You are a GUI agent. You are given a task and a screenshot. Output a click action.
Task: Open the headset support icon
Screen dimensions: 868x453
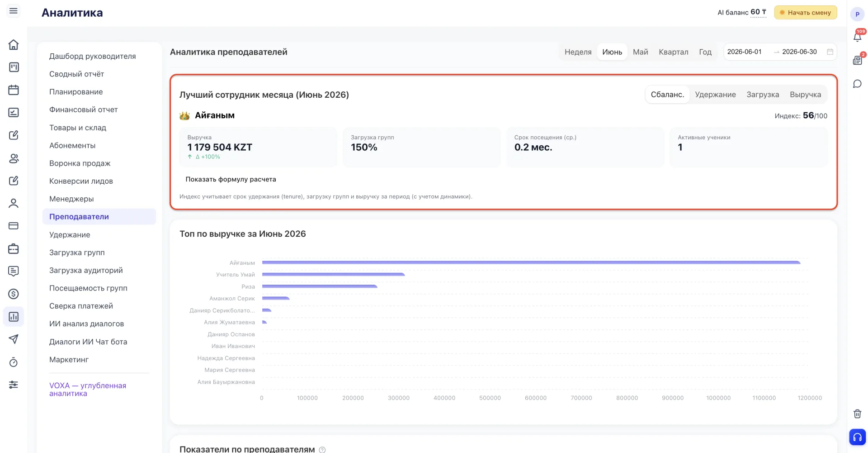pyautogui.click(x=857, y=437)
